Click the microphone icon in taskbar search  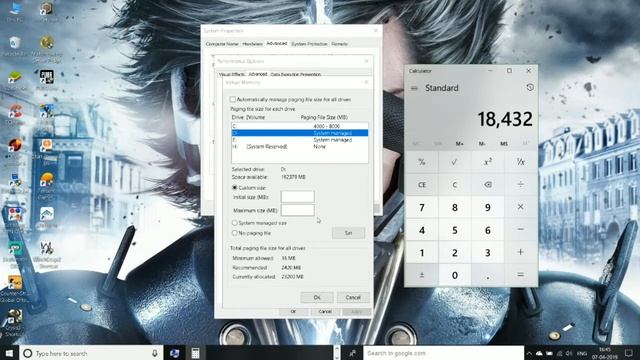pyautogui.click(x=155, y=353)
